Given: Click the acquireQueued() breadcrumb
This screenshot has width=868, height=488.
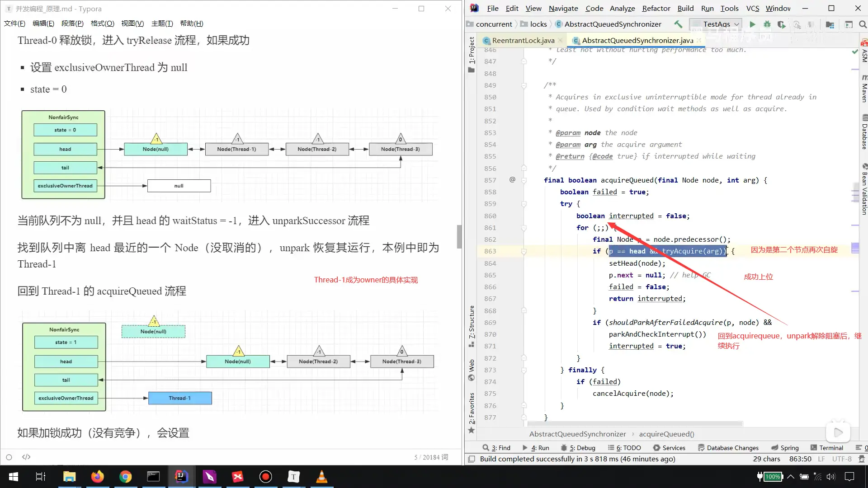Looking at the screenshot, I should (666, 434).
